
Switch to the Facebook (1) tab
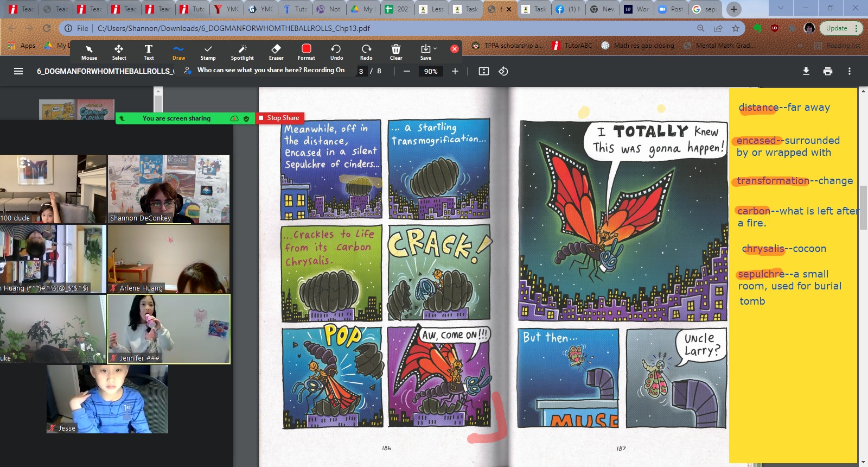568,9
